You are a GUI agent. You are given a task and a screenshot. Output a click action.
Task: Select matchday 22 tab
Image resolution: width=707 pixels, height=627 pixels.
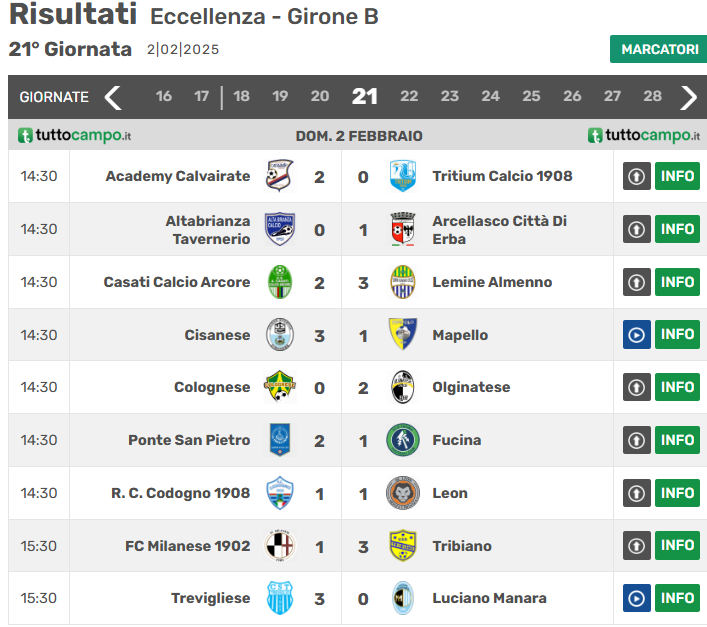(x=409, y=97)
